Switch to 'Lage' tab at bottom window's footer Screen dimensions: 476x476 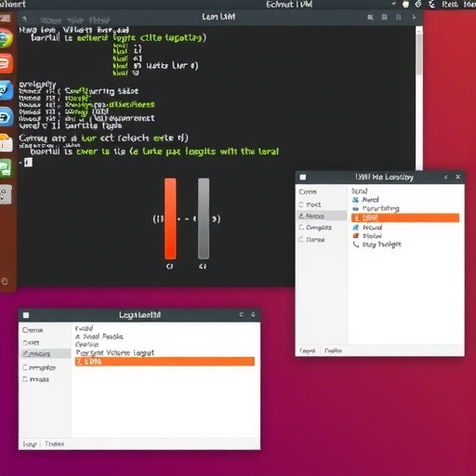tap(30, 444)
